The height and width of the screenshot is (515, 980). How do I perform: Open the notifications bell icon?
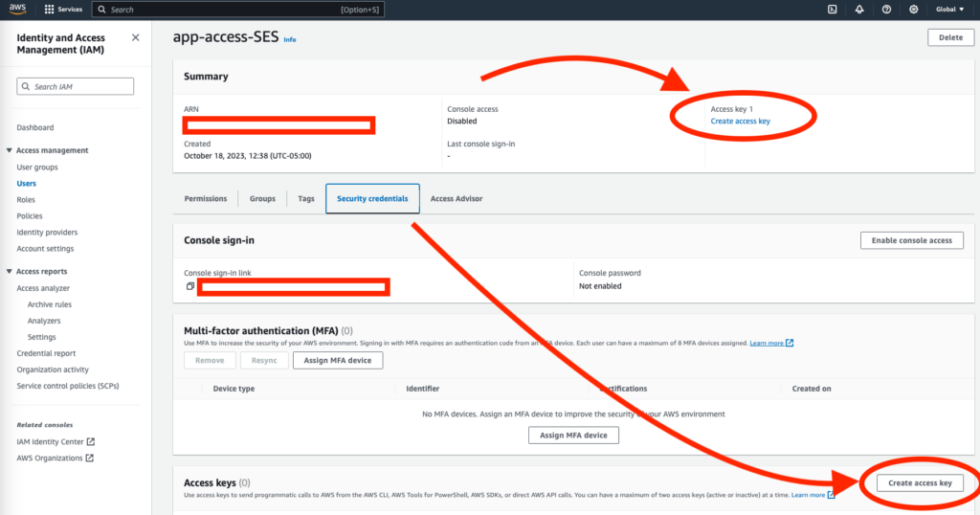tap(859, 10)
